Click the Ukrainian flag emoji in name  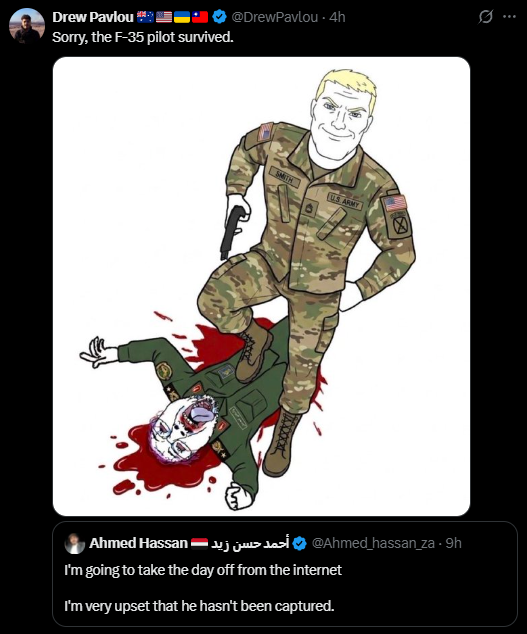pyautogui.click(x=182, y=17)
